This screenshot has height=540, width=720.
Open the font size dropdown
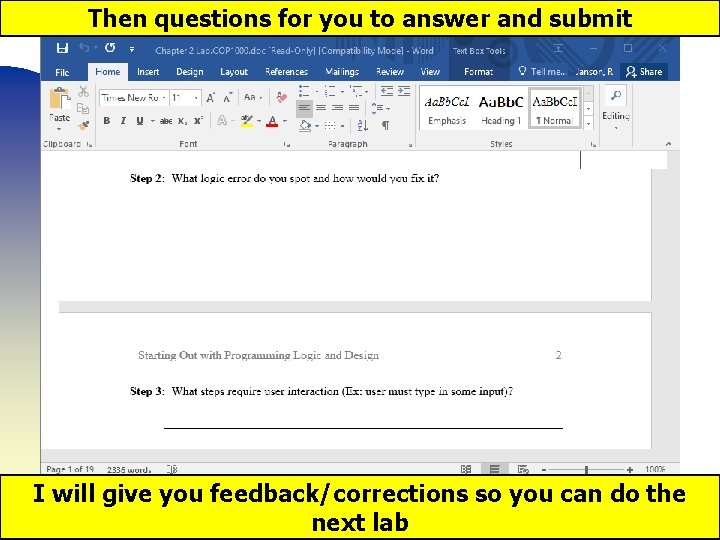pos(196,98)
